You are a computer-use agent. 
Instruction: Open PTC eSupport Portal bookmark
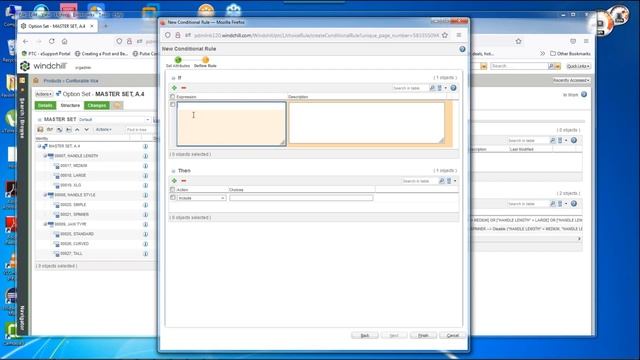(46, 53)
